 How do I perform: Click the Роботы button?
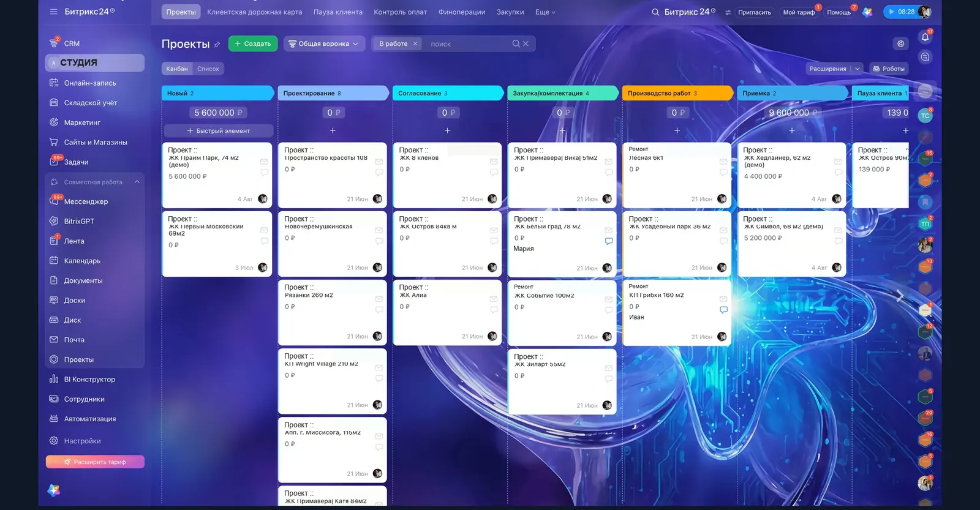888,69
